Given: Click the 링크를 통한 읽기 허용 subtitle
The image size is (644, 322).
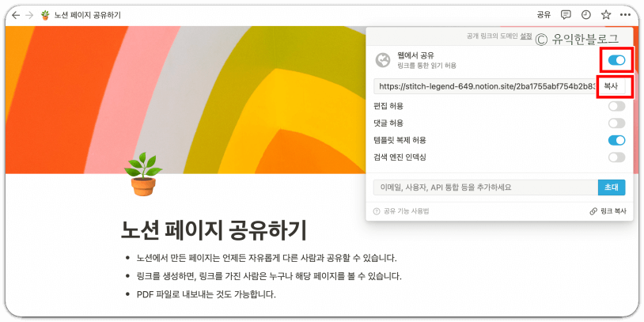Looking at the screenshot, I should click(x=426, y=66).
